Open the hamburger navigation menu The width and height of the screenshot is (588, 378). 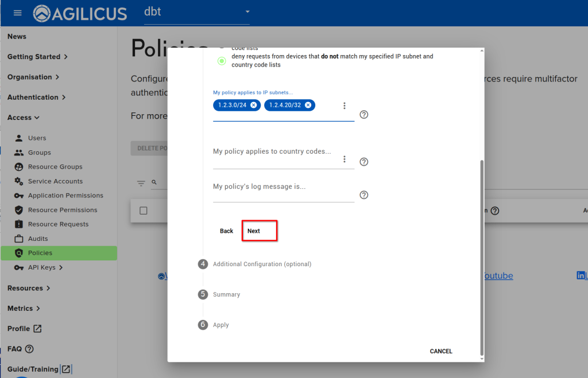17,13
